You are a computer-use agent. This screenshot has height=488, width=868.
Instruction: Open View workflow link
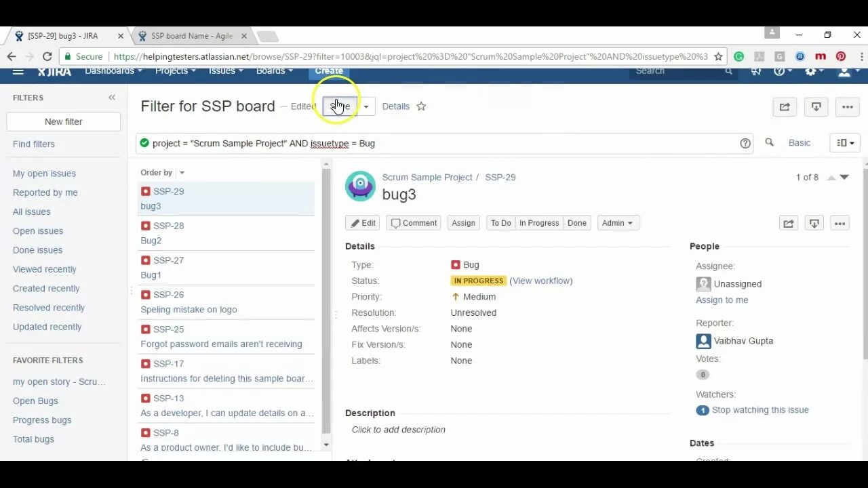[541, 281]
